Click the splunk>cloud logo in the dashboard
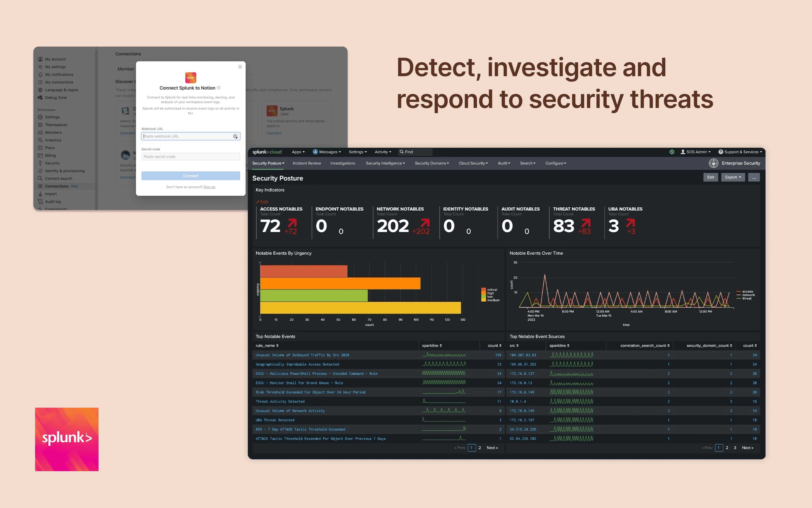 [267, 152]
